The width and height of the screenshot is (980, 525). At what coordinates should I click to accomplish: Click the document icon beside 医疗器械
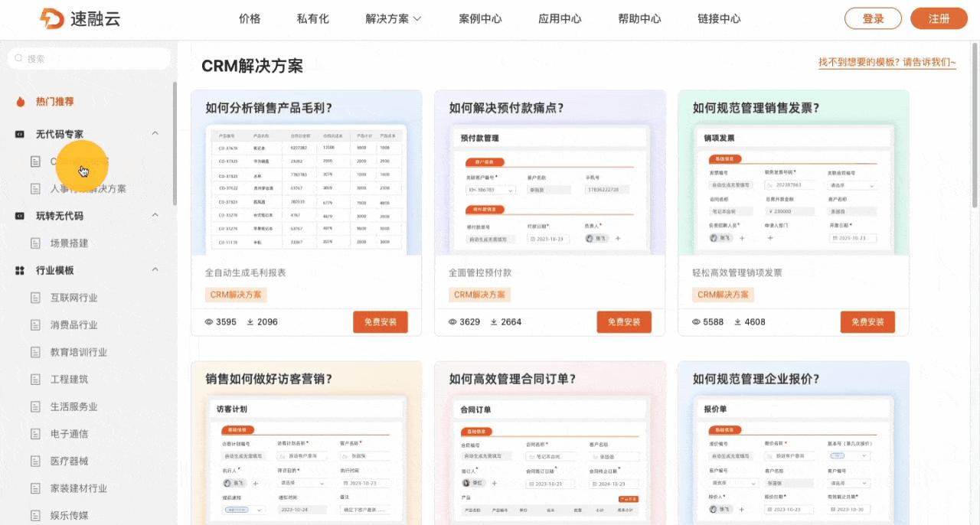pyautogui.click(x=34, y=461)
